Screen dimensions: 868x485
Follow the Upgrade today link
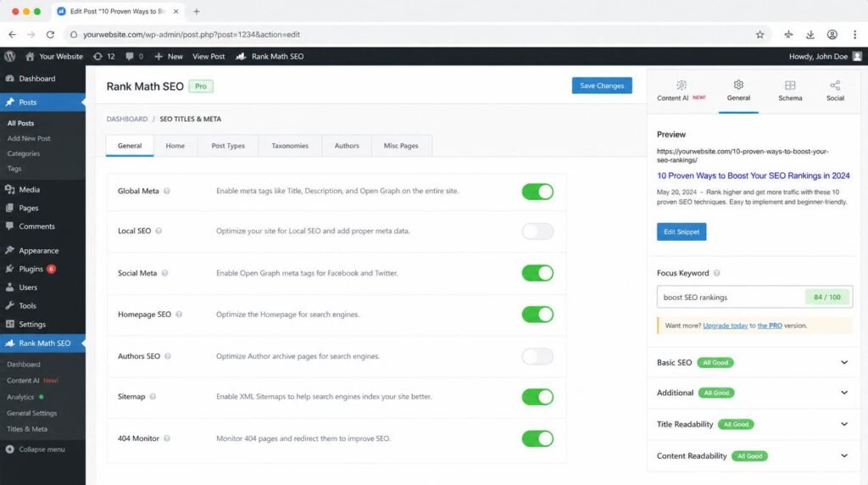pyautogui.click(x=726, y=326)
